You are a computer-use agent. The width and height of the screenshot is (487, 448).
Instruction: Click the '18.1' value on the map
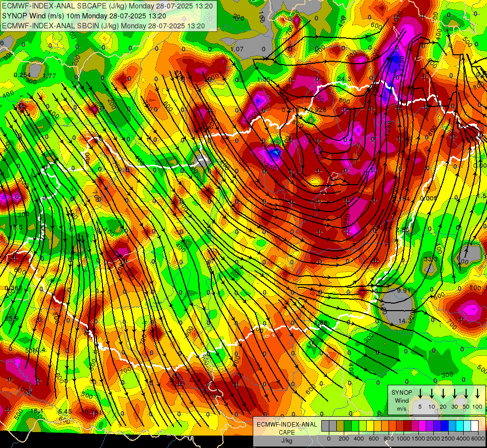tap(36, 411)
